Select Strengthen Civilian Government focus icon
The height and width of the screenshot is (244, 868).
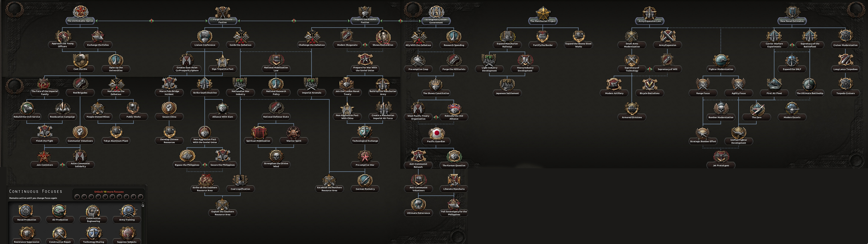coord(436,11)
